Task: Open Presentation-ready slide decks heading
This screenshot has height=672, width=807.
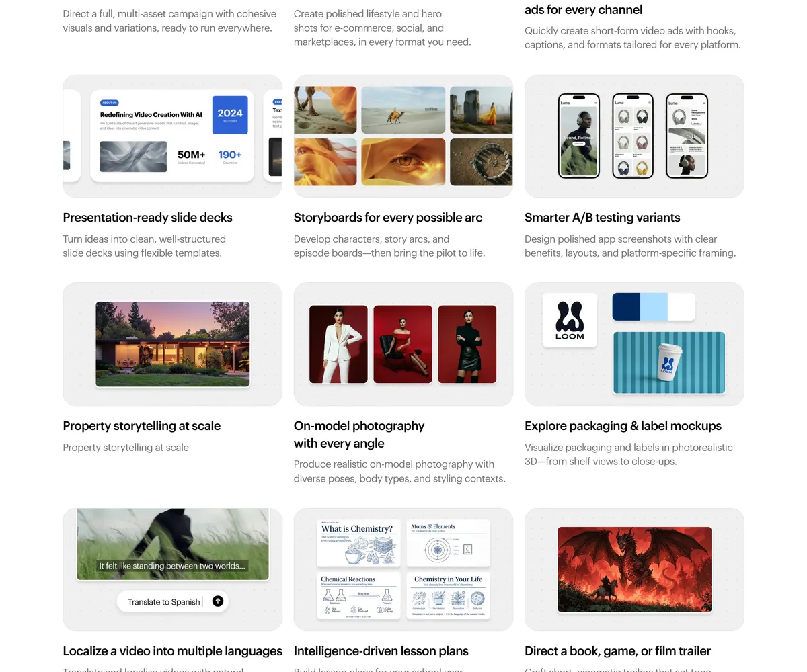Action: point(147,218)
